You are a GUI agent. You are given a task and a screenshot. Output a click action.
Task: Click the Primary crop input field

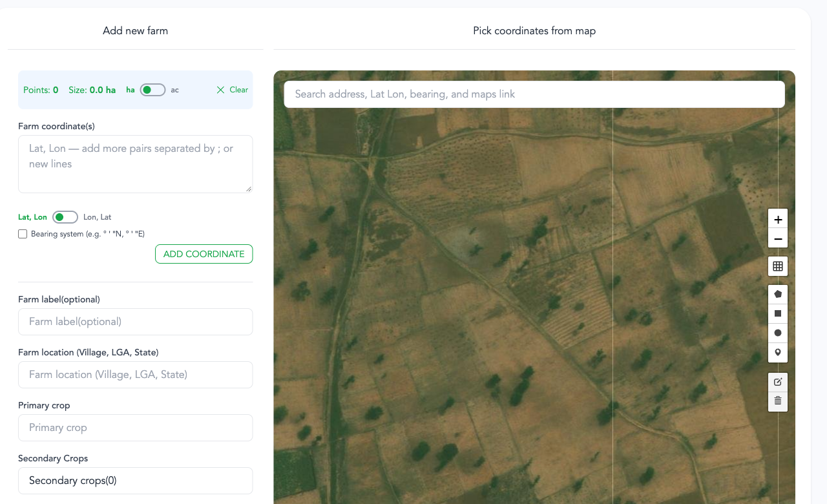pos(136,428)
